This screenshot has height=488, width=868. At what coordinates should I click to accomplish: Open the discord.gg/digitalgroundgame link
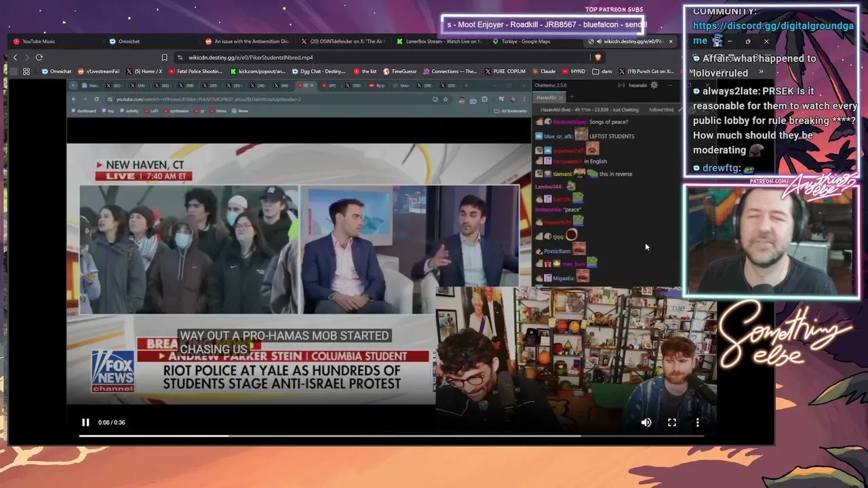point(773,26)
